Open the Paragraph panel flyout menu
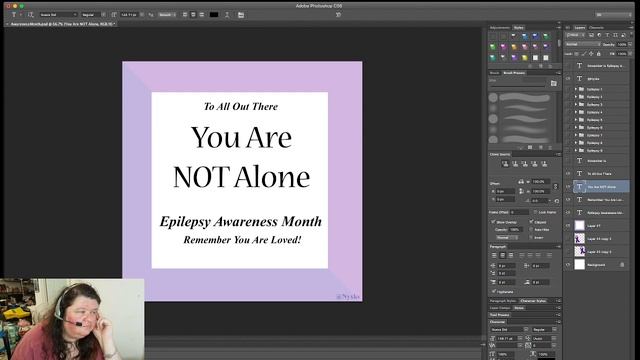Viewport: 640px width, 360px height. tap(558, 247)
